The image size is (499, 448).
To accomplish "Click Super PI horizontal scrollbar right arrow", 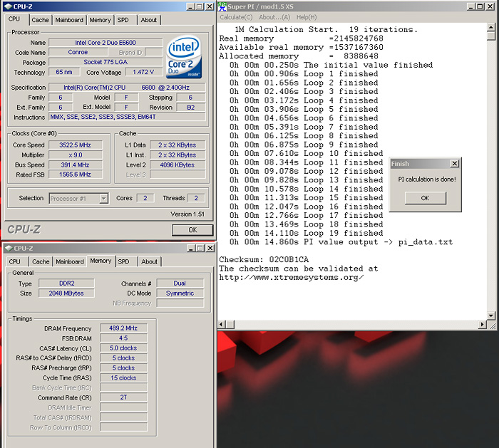I will [x=483, y=324].
